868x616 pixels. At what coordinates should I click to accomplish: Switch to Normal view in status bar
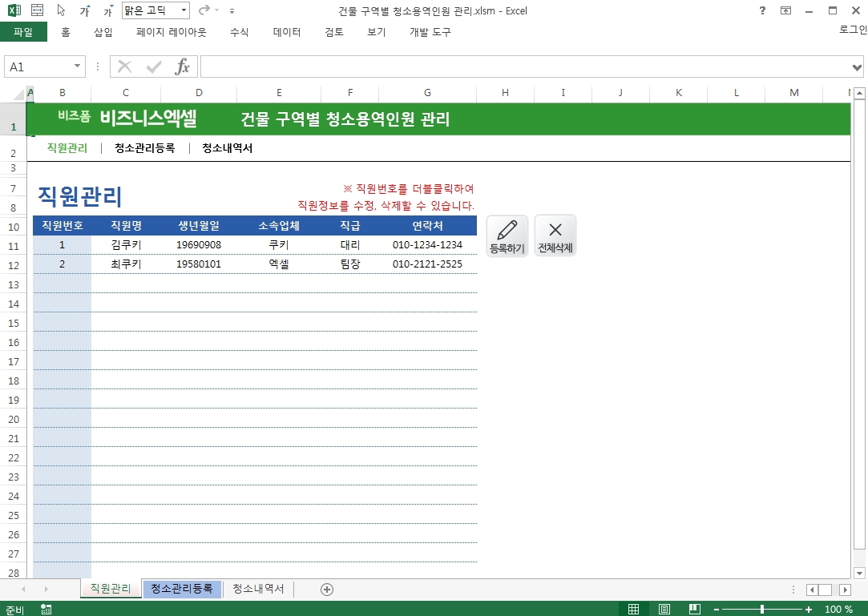tap(633, 610)
